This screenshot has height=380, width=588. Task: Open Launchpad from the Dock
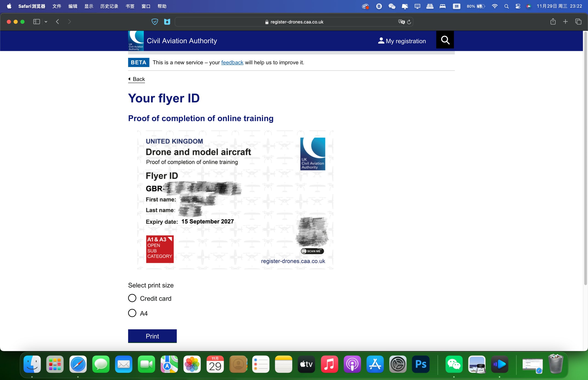(55, 364)
